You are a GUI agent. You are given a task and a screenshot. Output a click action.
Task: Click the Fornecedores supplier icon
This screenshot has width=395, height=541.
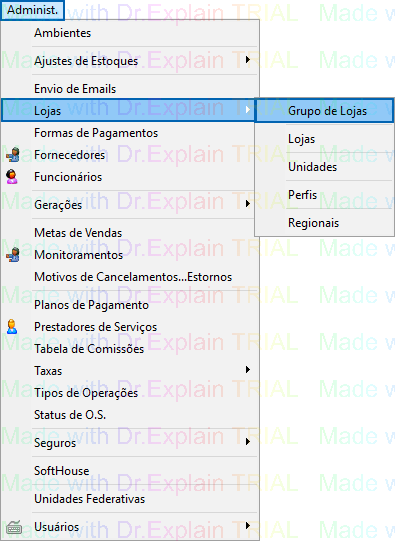pos(13,155)
